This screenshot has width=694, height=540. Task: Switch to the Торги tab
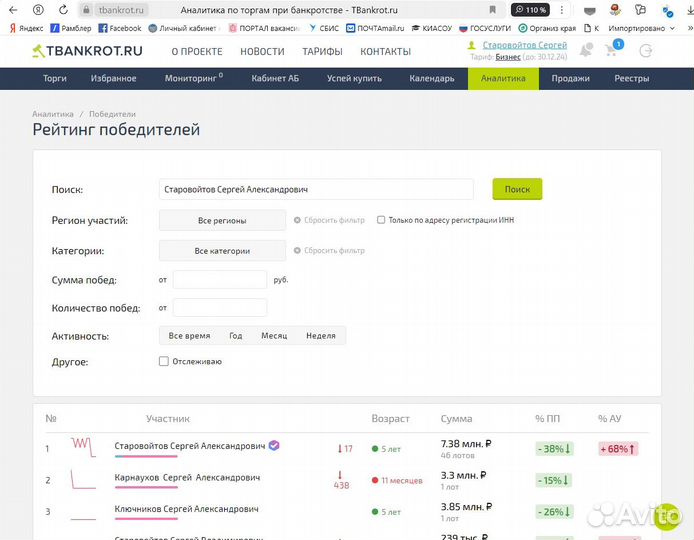(x=55, y=78)
